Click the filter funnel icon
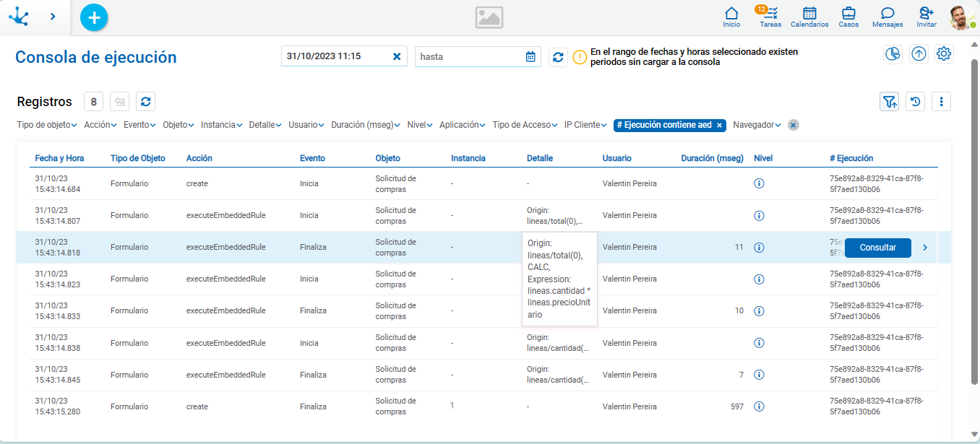980x444 pixels. pos(890,102)
